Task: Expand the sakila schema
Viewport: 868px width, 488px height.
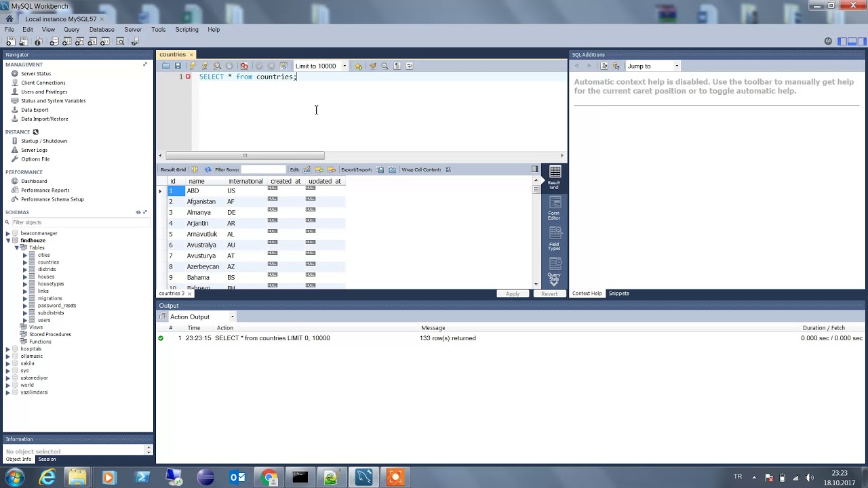Action: (x=7, y=363)
